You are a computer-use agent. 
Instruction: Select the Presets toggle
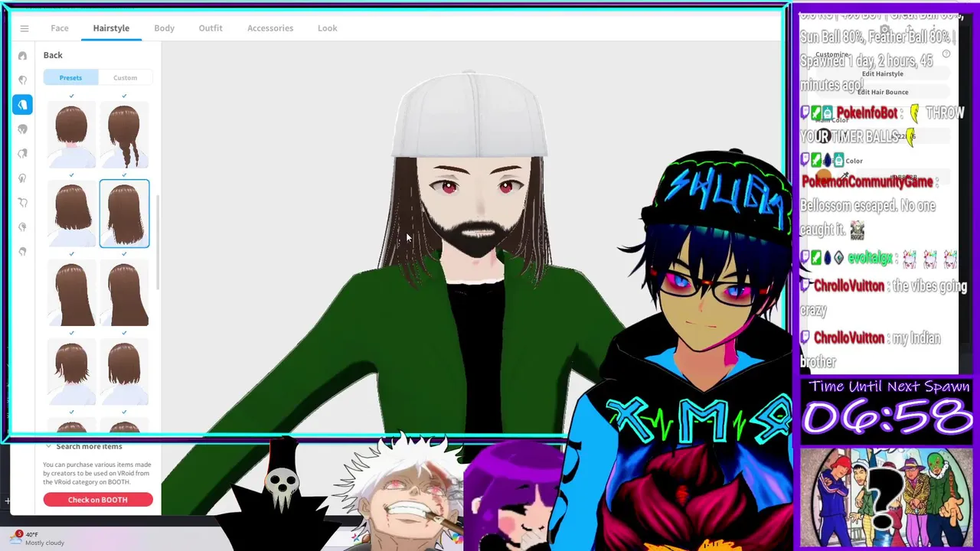[70, 77]
